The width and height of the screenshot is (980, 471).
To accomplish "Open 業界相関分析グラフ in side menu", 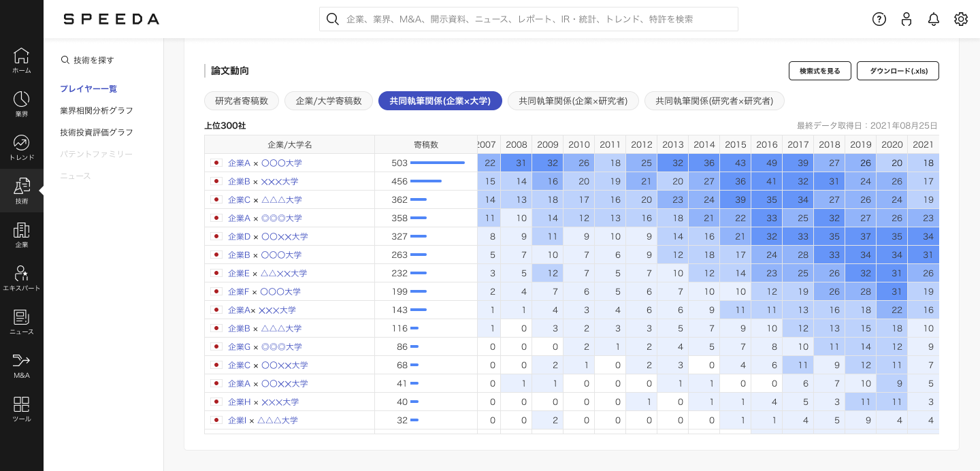I will (97, 110).
